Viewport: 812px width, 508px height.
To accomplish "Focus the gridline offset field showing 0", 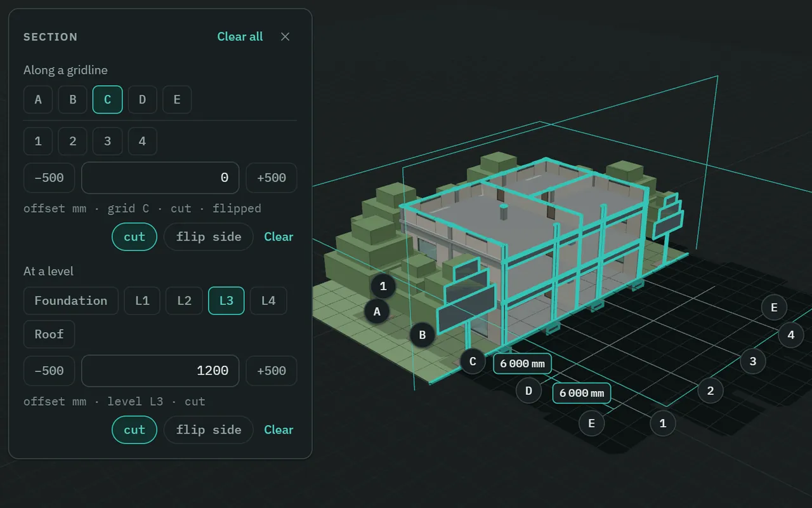I will point(160,178).
